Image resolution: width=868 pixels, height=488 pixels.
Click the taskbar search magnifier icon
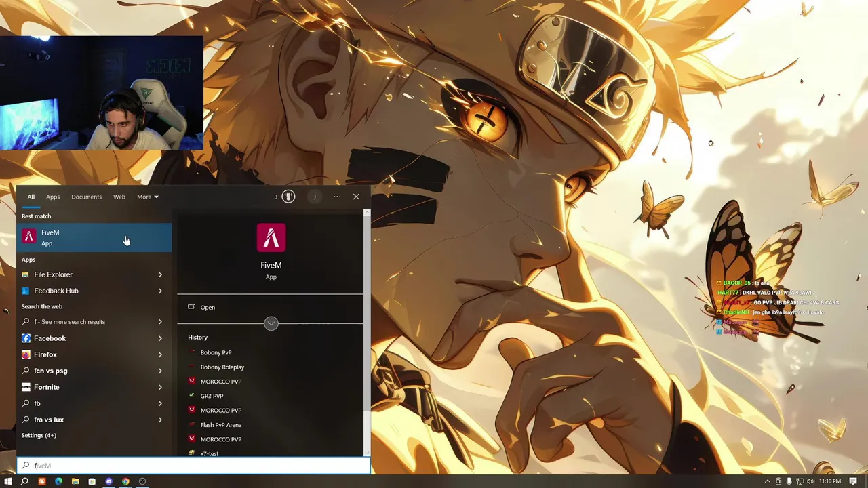(24, 481)
